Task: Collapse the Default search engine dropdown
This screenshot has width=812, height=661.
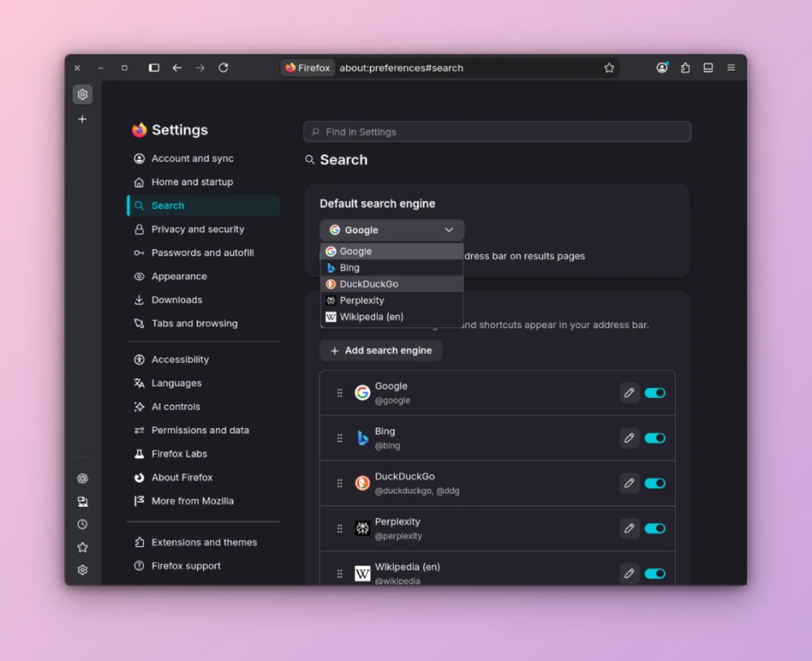Action: [x=392, y=230]
